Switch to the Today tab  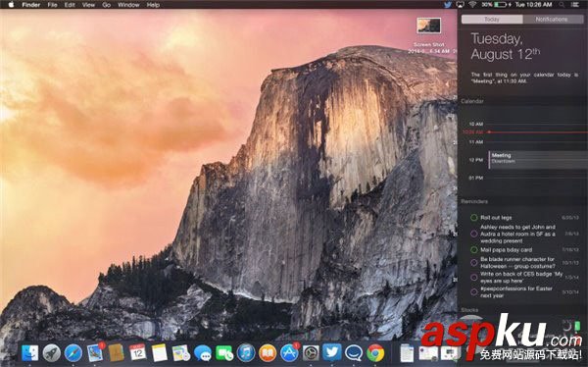coord(492,20)
